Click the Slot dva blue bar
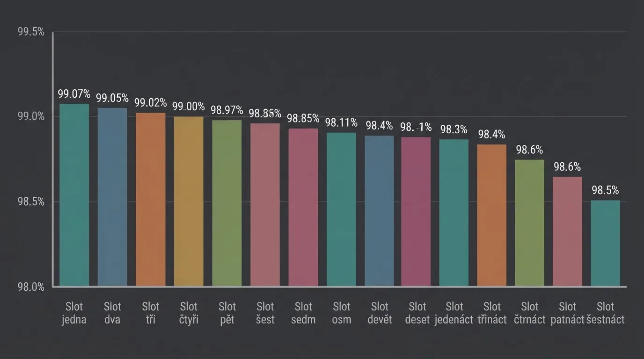The image size is (644, 359). 112,197
